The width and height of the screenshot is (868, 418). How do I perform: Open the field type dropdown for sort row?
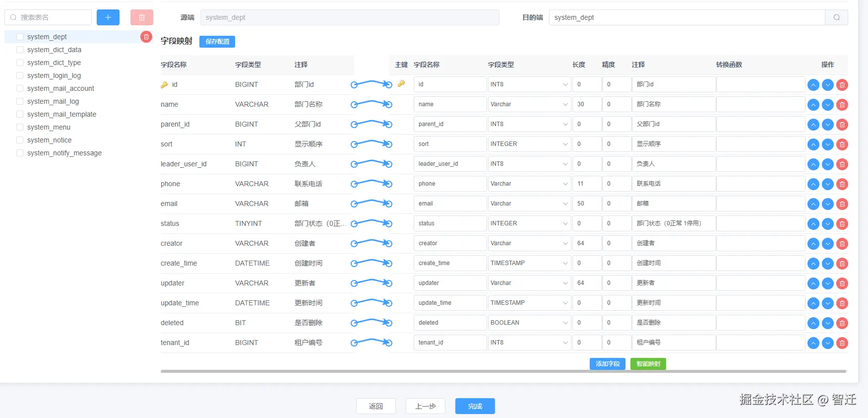(x=529, y=144)
